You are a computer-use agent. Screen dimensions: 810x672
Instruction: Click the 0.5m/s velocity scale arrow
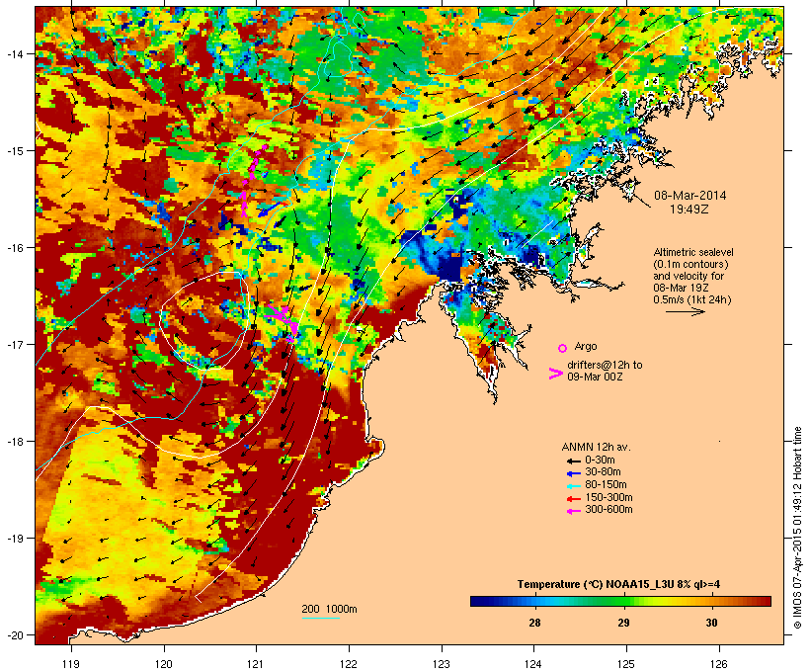(685, 311)
